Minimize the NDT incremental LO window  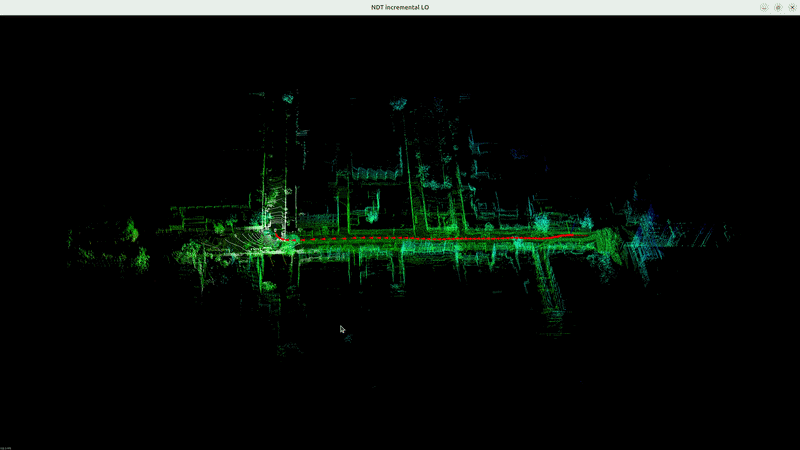764,7
